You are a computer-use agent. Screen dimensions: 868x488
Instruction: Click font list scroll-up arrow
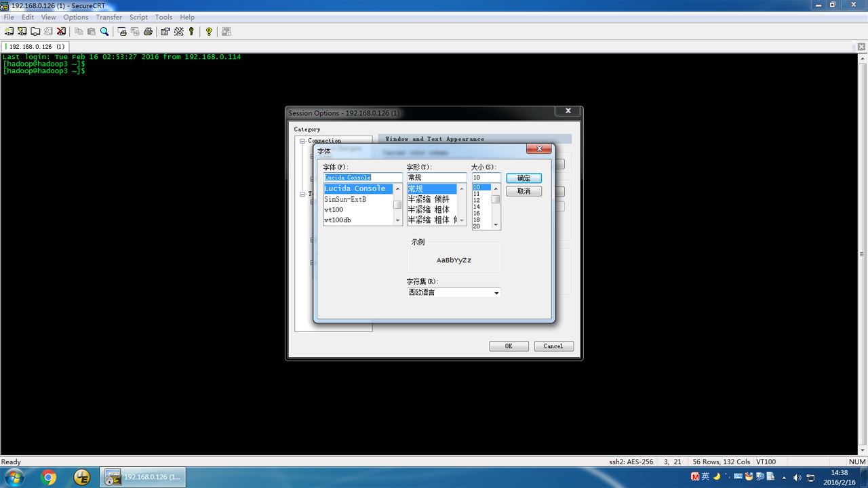(397, 188)
